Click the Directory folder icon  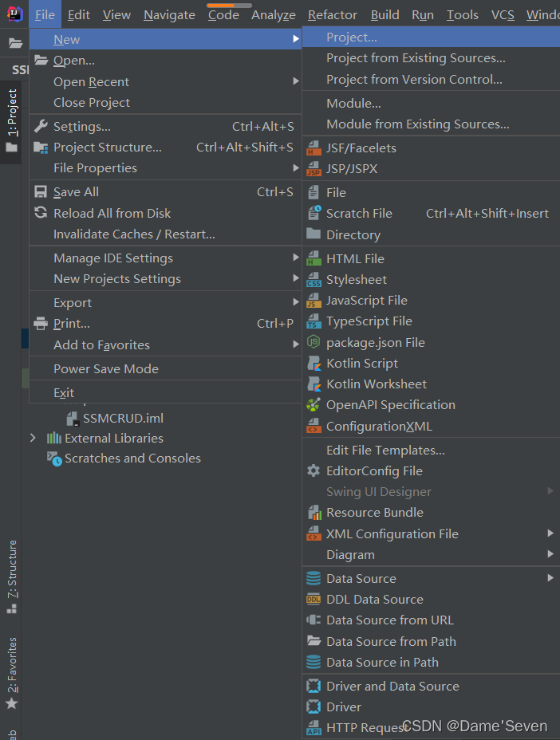coord(314,234)
